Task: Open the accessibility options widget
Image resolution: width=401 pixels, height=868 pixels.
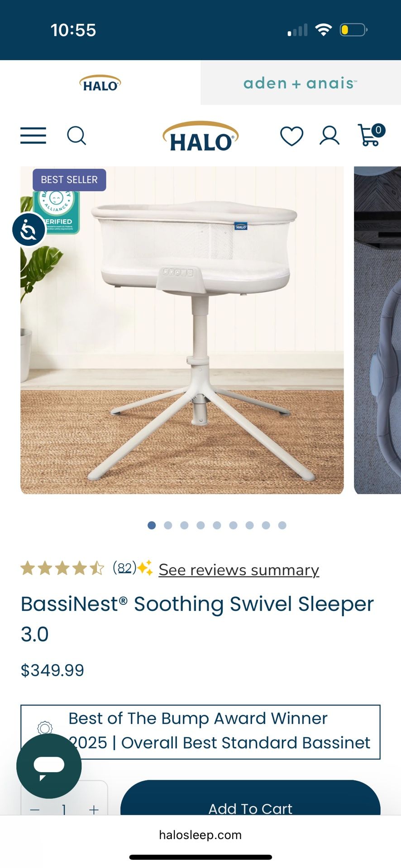Action: pos(29,230)
